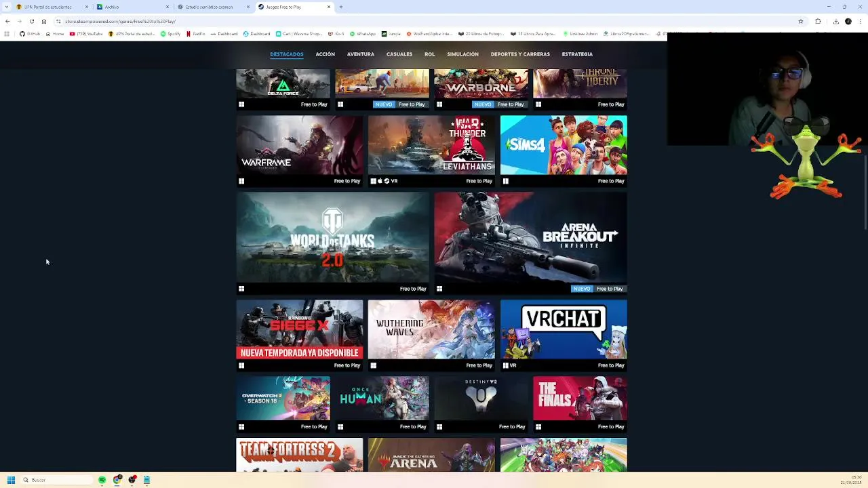Open the YouTube bookmark
Image resolution: width=868 pixels, height=488 pixels.
coord(86,34)
